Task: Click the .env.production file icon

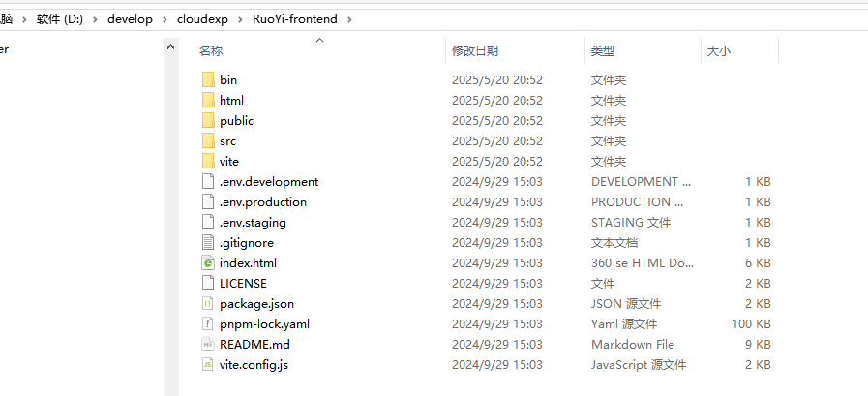Action: pyautogui.click(x=208, y=202)
